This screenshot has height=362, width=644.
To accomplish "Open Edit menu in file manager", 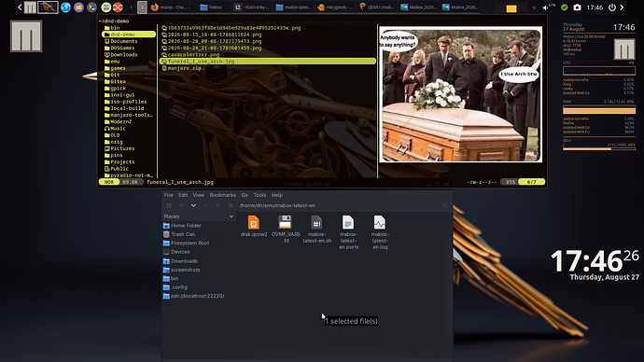I will pyautogui.click(x=183, y=195).
